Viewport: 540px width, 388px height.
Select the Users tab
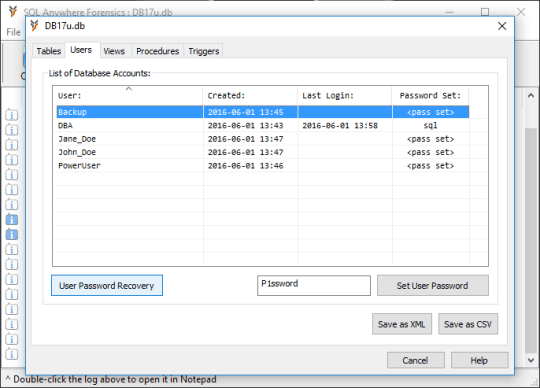[x=81, y=50]
